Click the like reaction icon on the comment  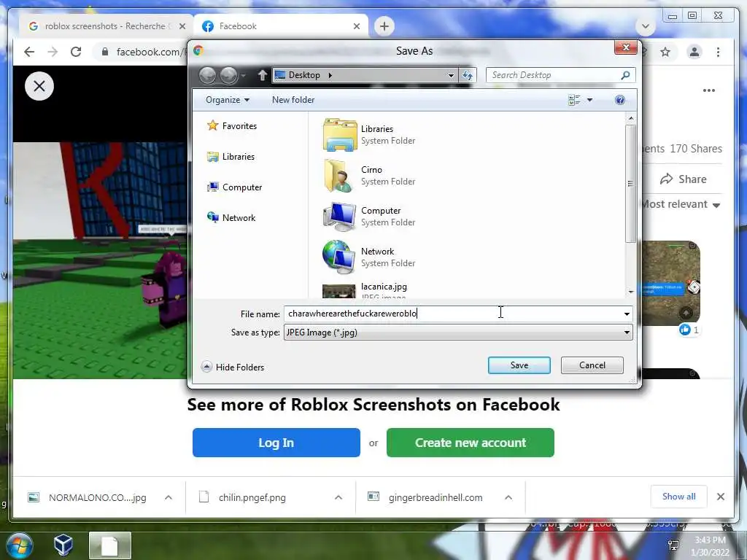click(684, 330)
